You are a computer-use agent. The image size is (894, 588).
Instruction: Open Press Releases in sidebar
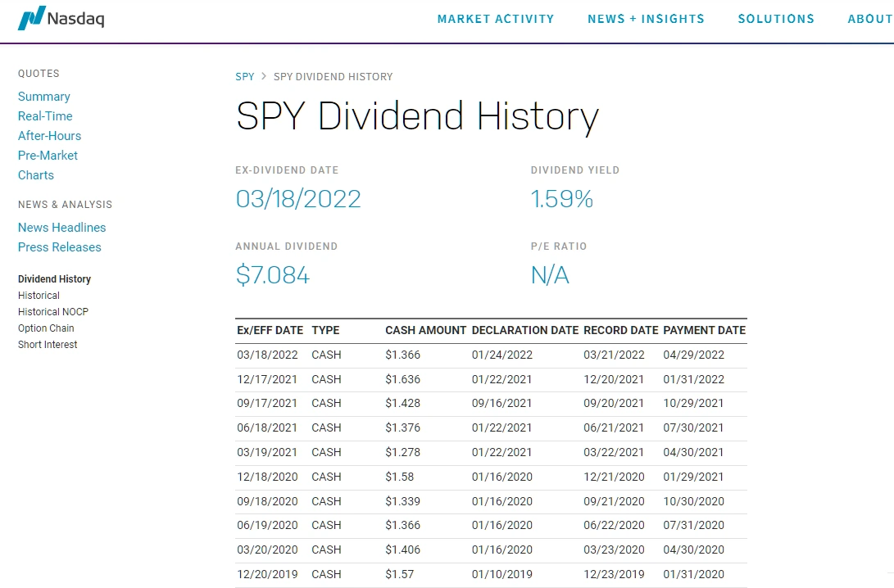tap(59, 247)
